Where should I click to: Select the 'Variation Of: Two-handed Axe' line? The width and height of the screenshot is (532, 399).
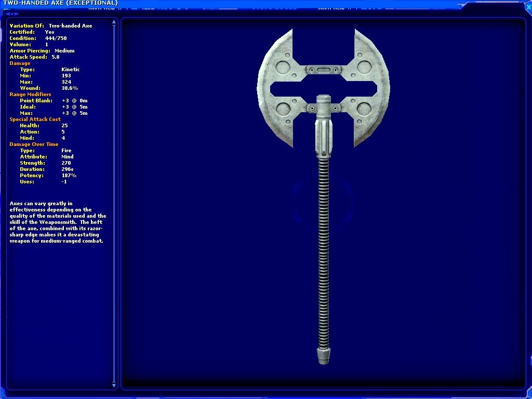50,26
